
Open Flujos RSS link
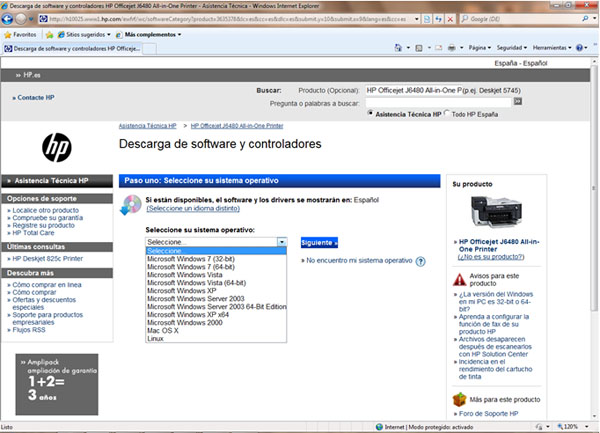(x=29, y=330)
